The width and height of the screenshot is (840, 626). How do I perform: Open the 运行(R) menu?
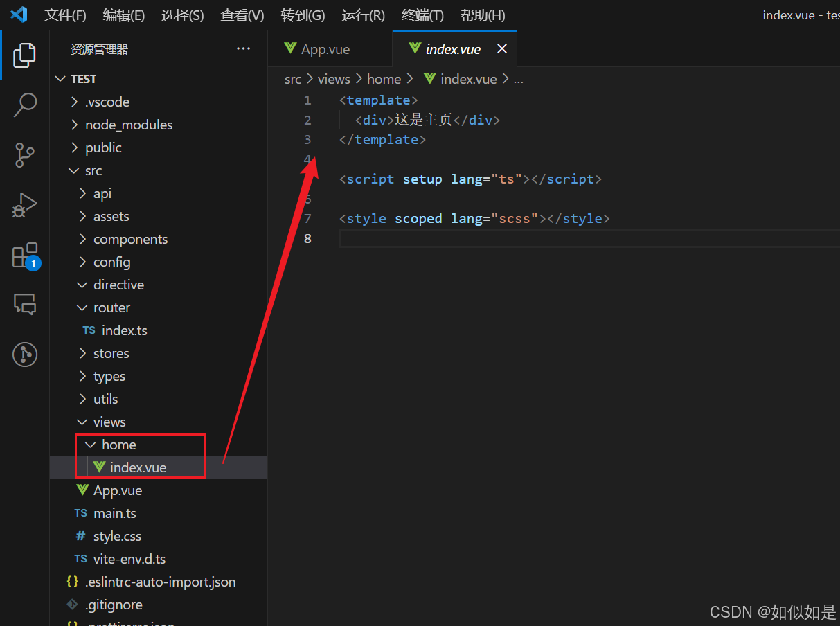363,15
